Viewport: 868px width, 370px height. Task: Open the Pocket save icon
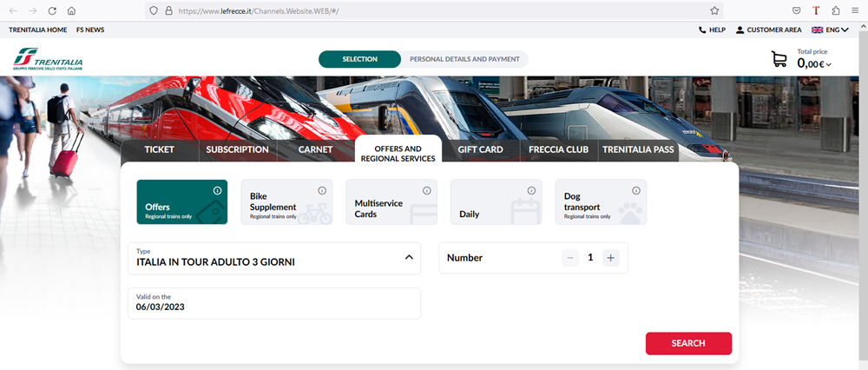[x=796, y=10]
